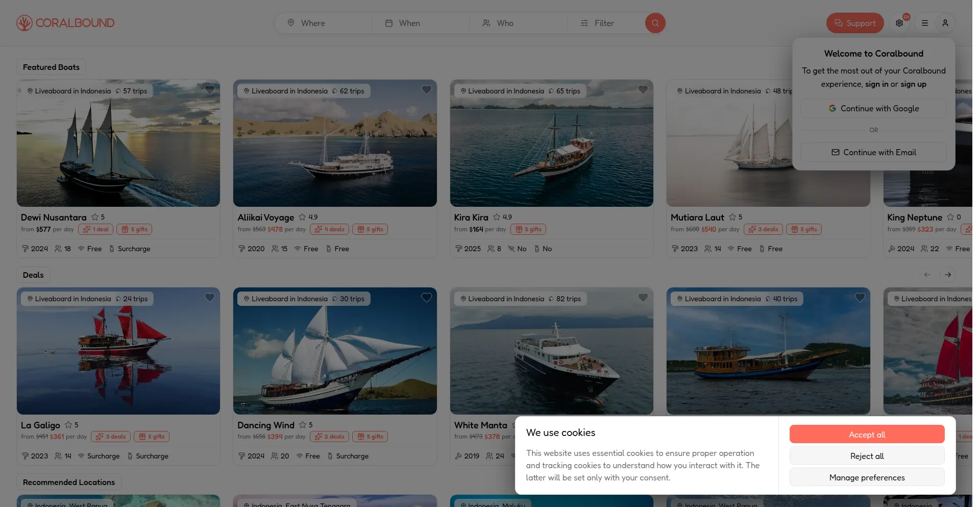The image size is (980, 507).
Task: Click the sign up link
Action: (x=913, y=84)
